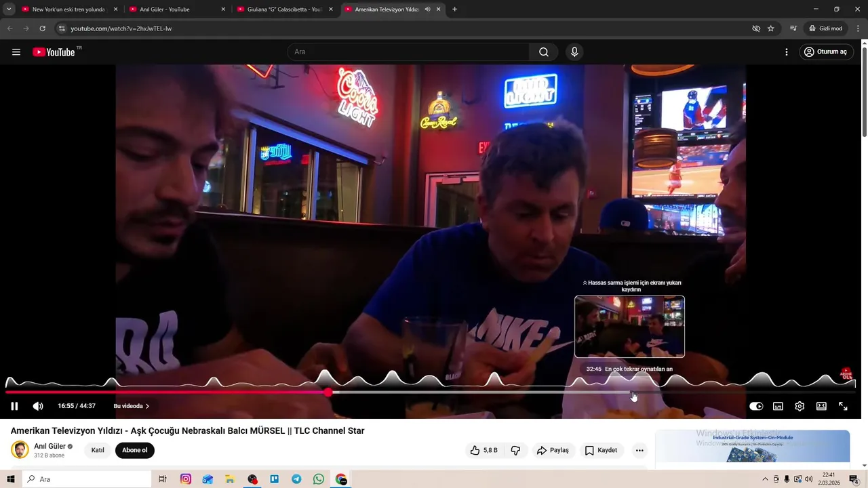Click the 'Gizli mod' incognito indicator
Screen dimensions: 868x488
825,28
